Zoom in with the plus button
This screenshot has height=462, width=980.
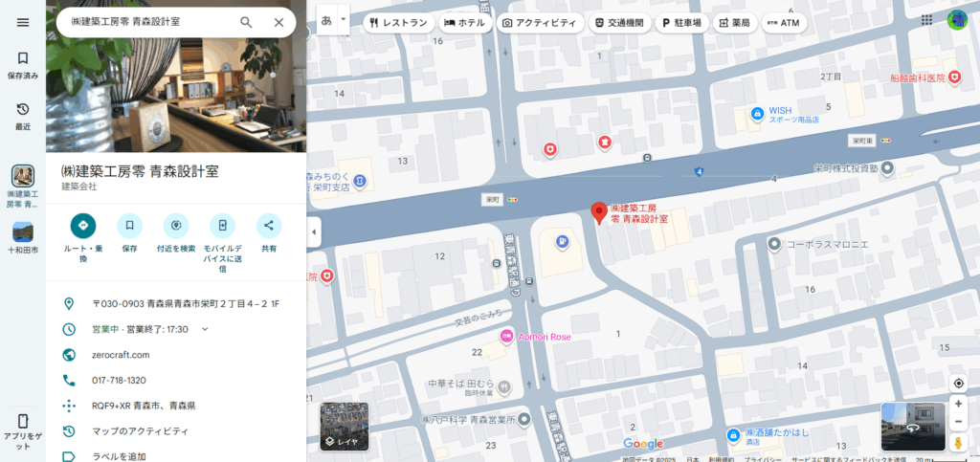click(x=958, y=404)
